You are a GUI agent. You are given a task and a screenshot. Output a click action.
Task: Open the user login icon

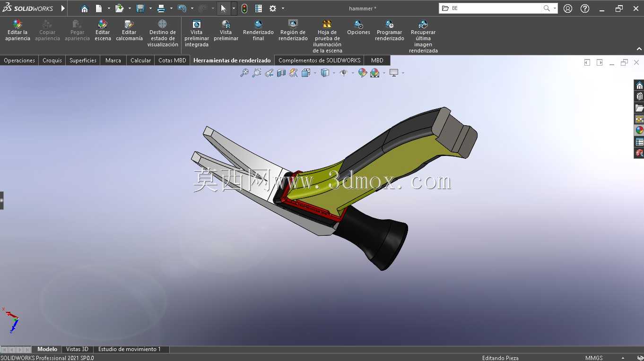[568, 9]
